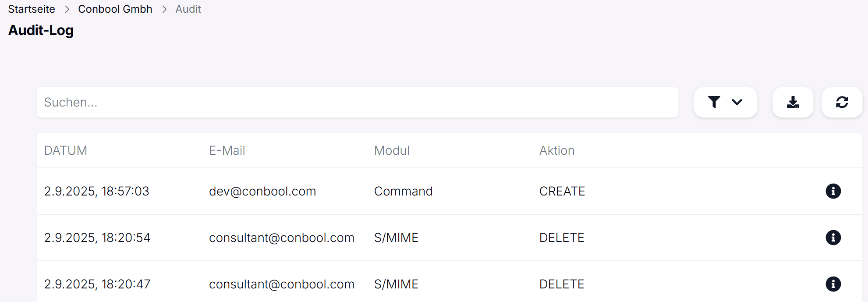Open details icon for 18:20:54 DELETE entry
868x302 pixels.
coord(833,238)
